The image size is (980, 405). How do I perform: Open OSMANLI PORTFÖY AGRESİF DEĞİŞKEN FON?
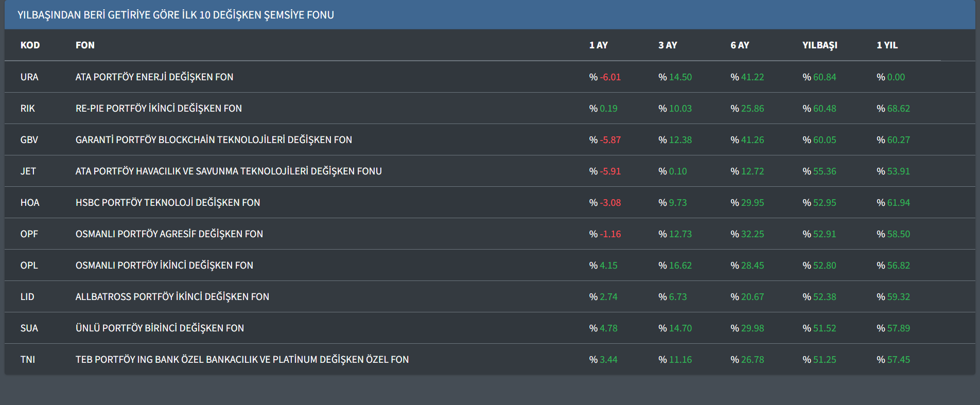(169, 234)
